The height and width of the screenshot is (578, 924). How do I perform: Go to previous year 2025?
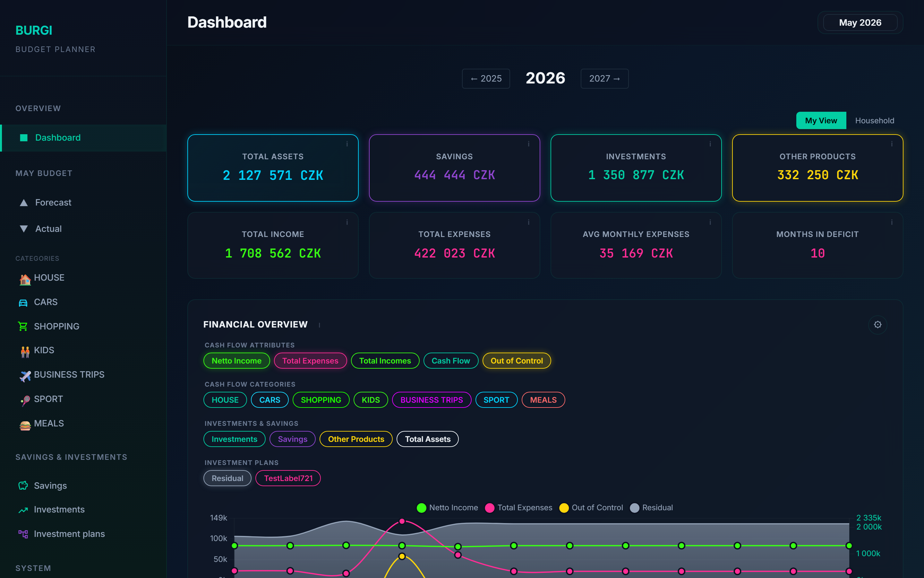coord(486,79)
